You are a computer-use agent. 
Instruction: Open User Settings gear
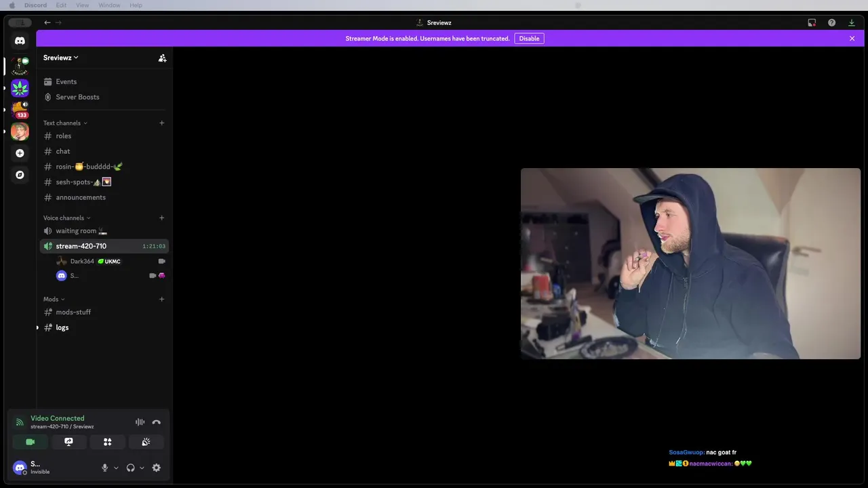(x=157, y=468)
